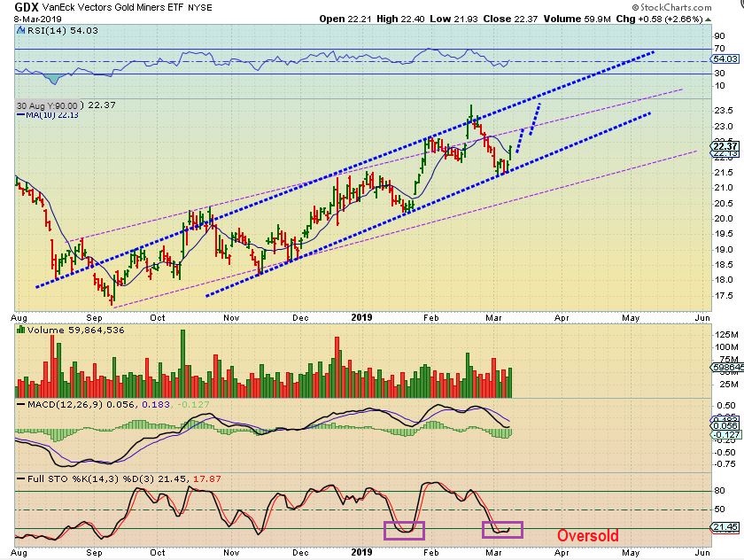This screenshot has width=744, height=560.
Task: Click the RSI(14) 54.03 legend label
Action: tap(63, 30)
